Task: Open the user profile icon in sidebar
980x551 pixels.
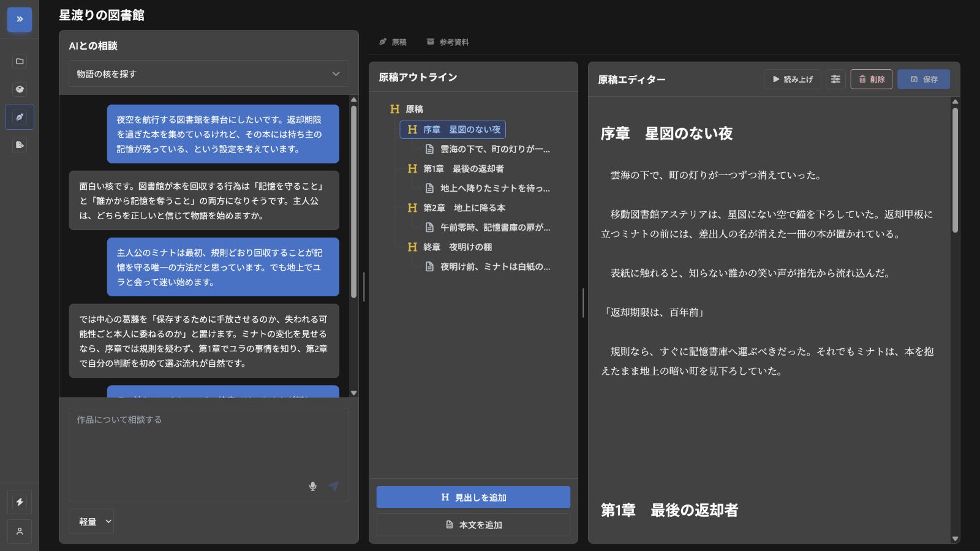Action: [x=20, y=531]
